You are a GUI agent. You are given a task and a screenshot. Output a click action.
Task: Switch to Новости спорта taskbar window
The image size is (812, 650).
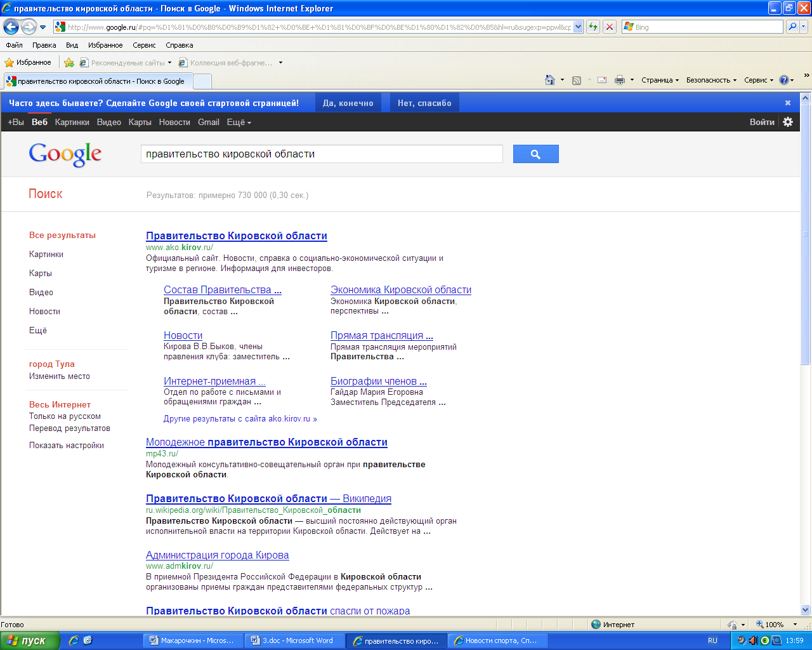tap(497, 640)
